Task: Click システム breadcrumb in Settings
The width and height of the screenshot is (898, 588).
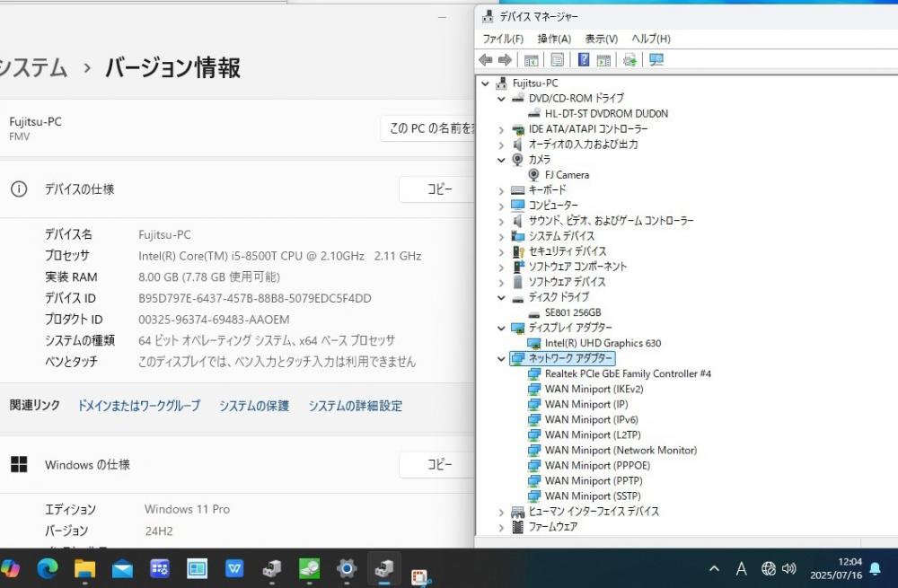Action: (33, 67)
